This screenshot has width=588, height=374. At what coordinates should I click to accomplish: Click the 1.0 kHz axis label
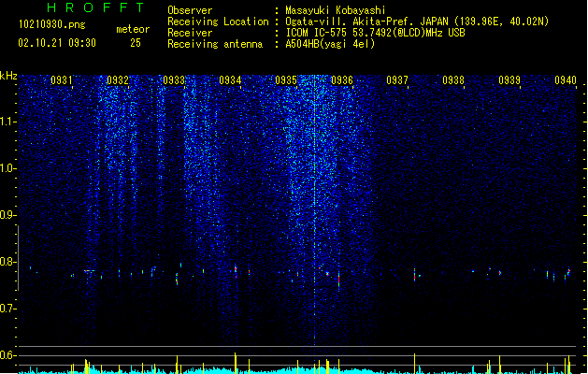[7, 168]
